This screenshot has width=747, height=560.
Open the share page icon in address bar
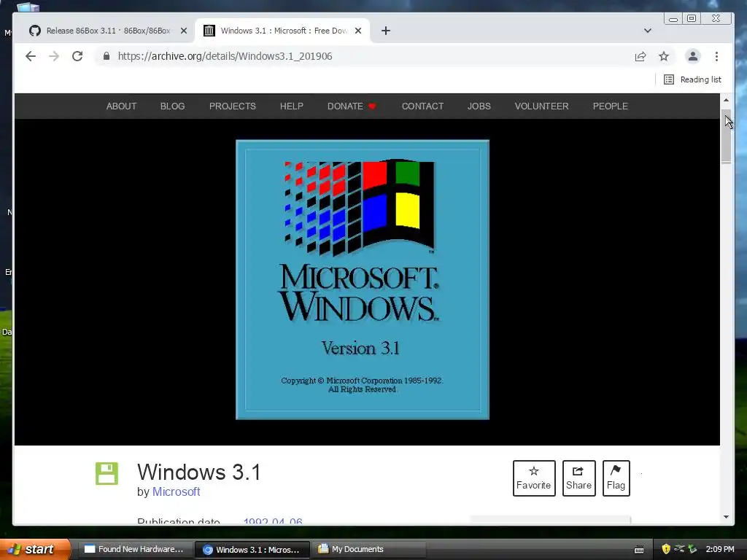[640, 56]
